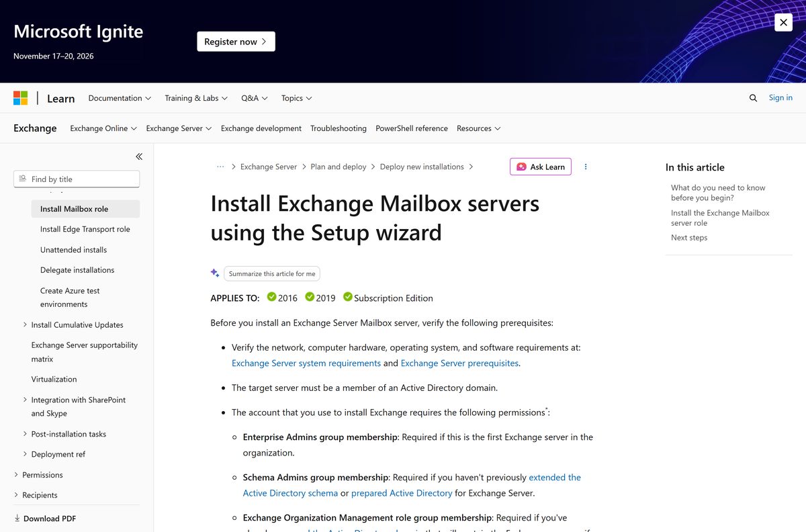The width and height of the screenshot is (806, 532).
Task: Open Exchange Server dropdown
Action: 179,128
